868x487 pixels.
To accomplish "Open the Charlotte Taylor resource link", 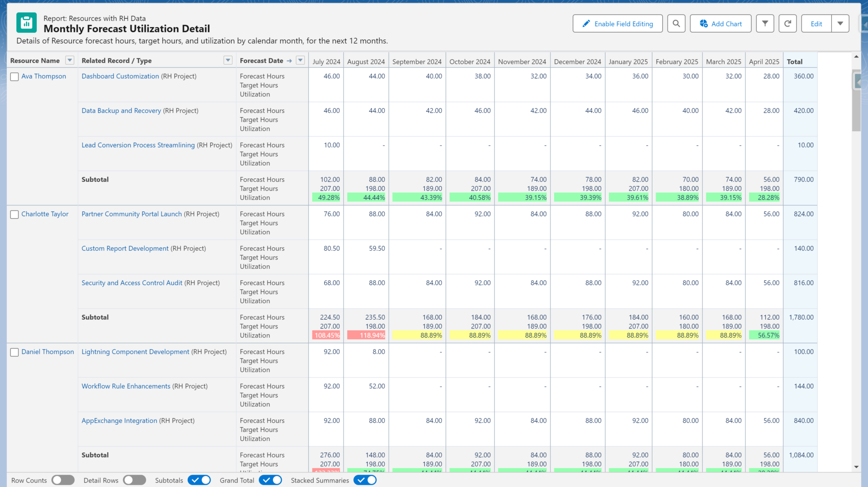I will 45,214.
